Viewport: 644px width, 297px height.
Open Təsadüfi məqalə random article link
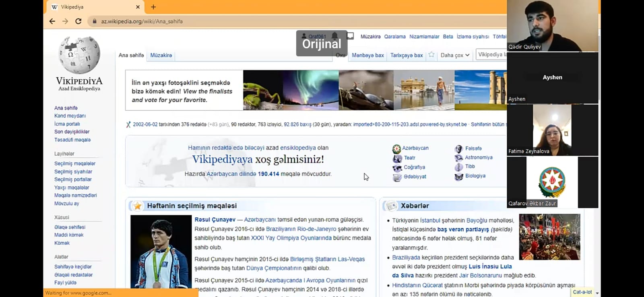72,140
